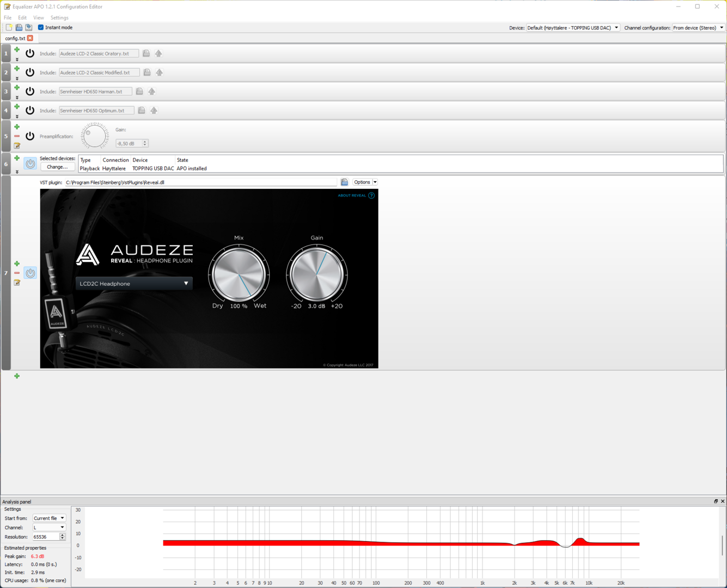Open the Channel configuration dropdown
727x588 pixels.
coord(698,28)
